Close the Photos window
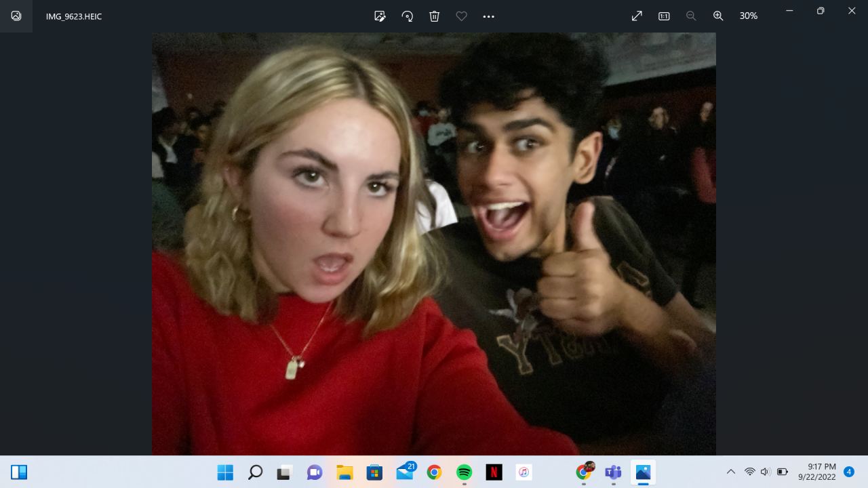868x488 pixels. [x=852, y=11]
